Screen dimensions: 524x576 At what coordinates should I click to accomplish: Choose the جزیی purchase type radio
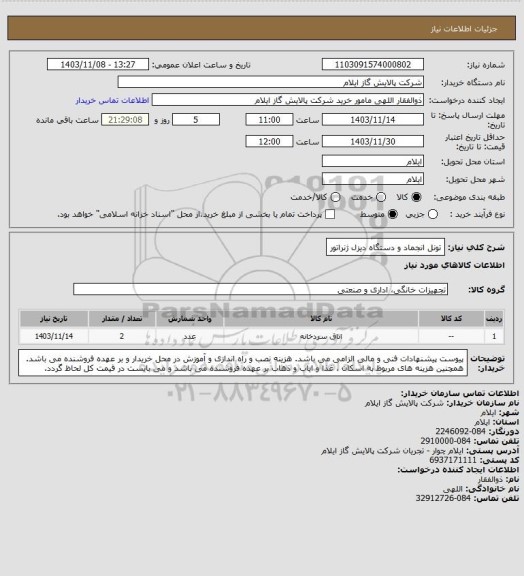tap(433, 214)
